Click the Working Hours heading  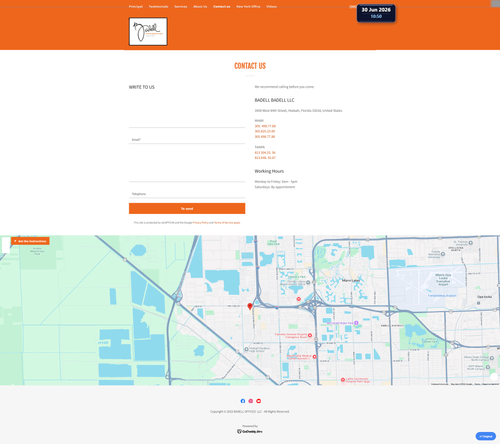(x=269, y=171)
